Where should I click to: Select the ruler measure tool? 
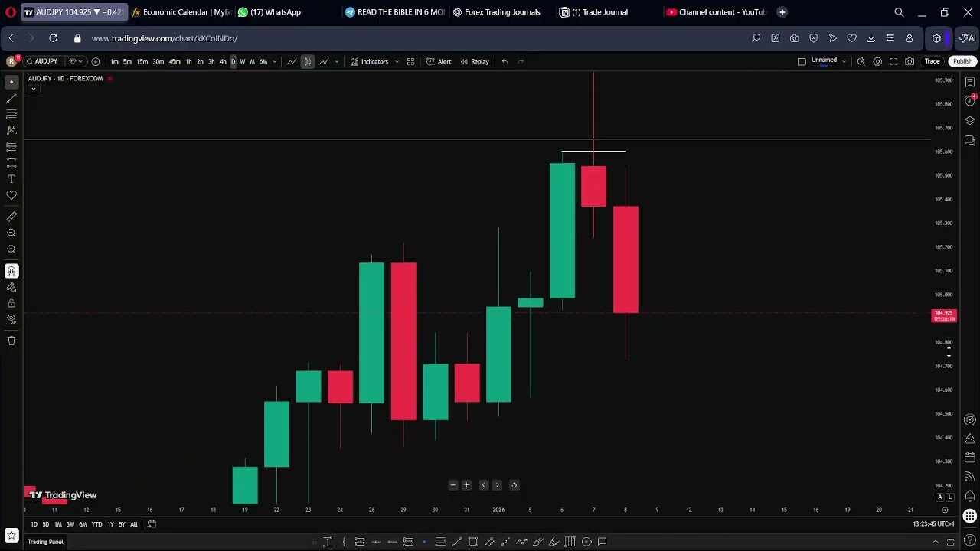(11, 217)
